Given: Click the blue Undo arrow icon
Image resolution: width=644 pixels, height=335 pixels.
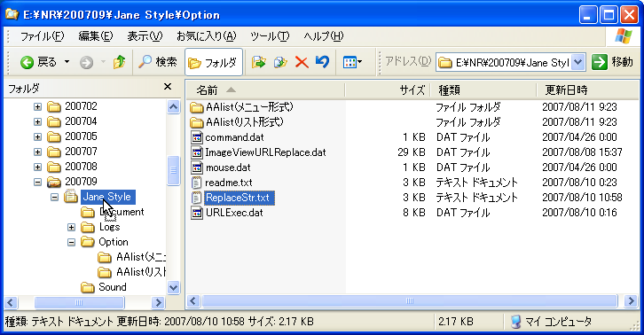Looking at the screenshot, I should 322,62.
